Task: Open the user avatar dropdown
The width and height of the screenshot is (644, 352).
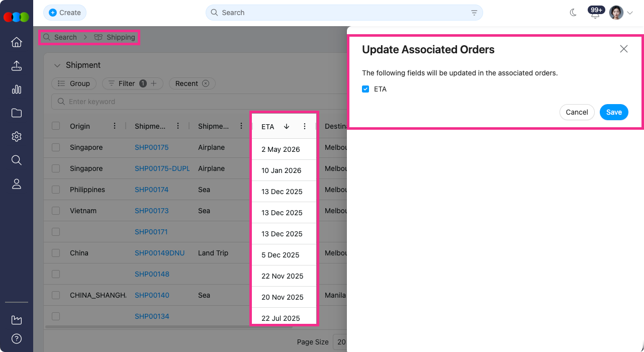Action: (x=621, y=13)
